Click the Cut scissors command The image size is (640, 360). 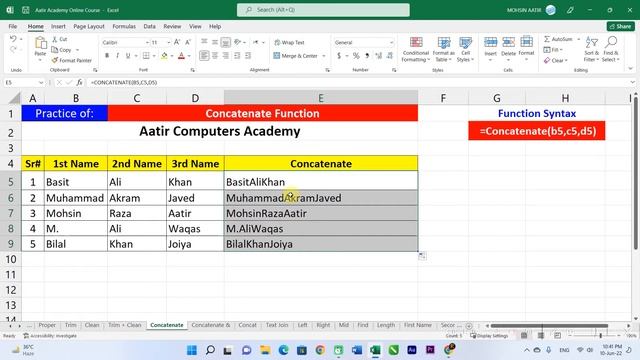click(x=60, y=39)
